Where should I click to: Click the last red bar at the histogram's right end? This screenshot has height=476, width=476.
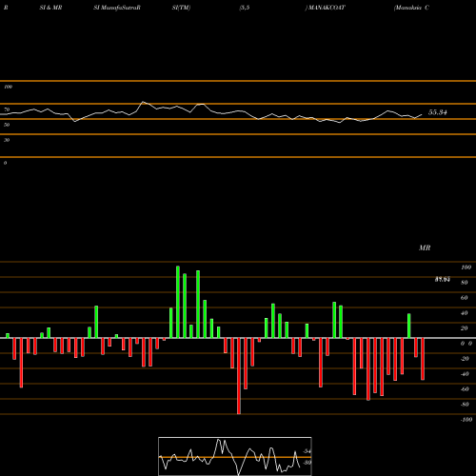coord(423,359)
